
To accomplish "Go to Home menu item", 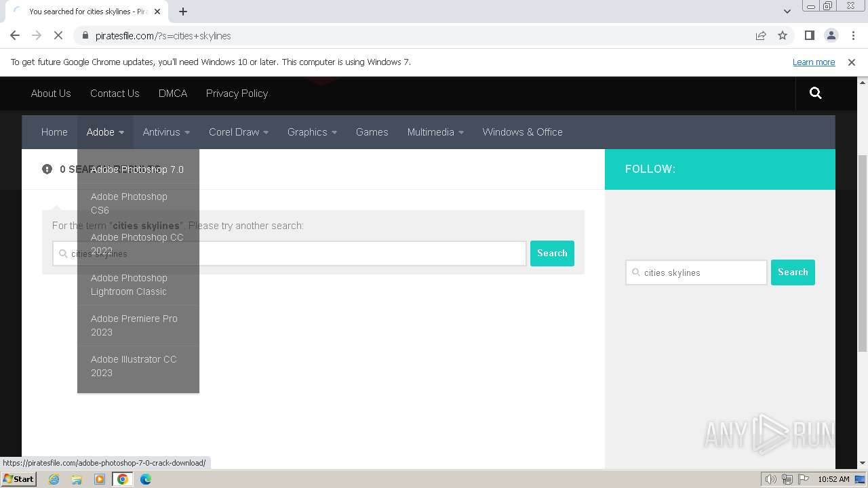I will point(54,132).
